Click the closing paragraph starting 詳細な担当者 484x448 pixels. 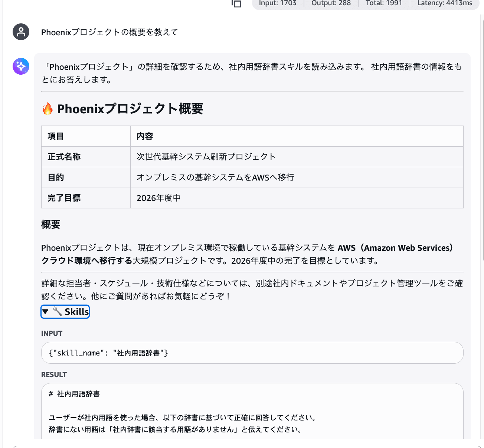(252, 290)
